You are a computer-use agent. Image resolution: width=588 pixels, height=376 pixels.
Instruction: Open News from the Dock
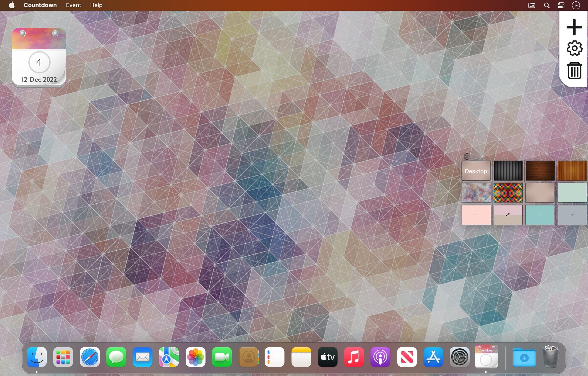coord(407,357)
